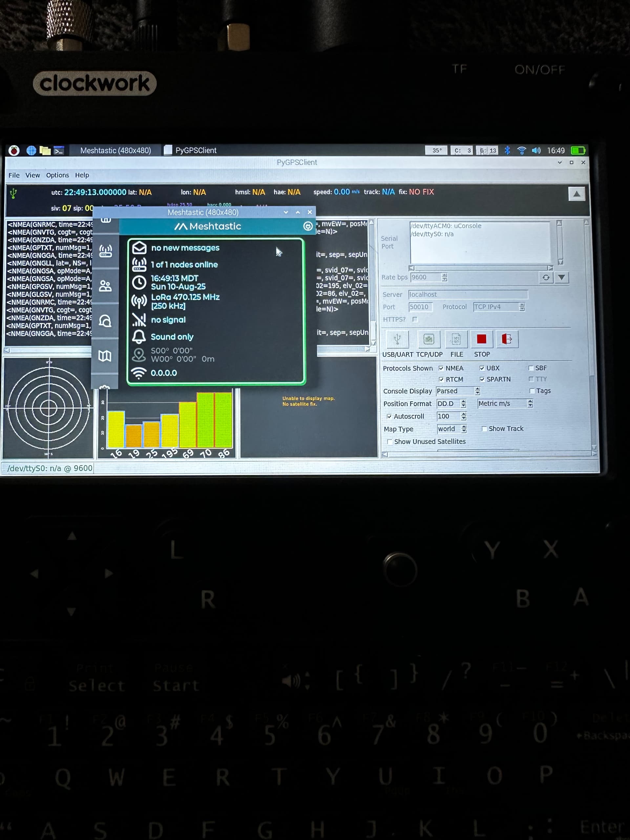Open the Options menu
Viewport: 630px width, 840px height.
57,175
